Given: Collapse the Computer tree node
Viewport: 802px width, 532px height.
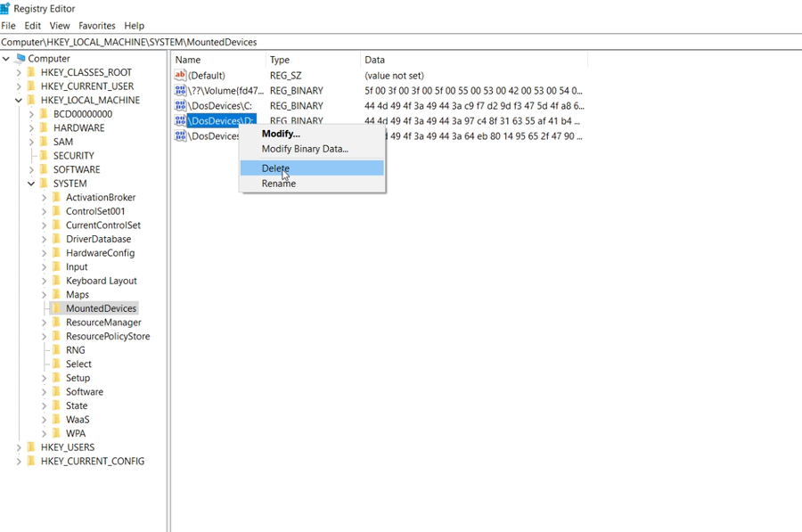Looking at the screenshot, I should 6,59.
